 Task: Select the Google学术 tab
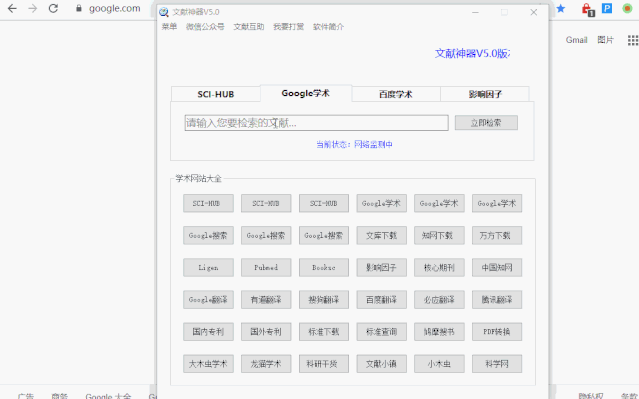pos(306,93)
